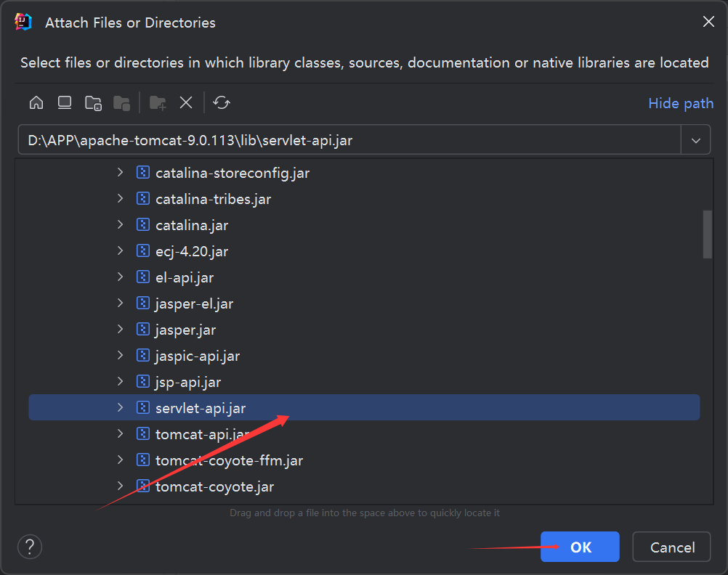This screenshot has height=575, width=728.
Task: Expand jasper-el.jar tree node
Action: click(x=121, y=303)
